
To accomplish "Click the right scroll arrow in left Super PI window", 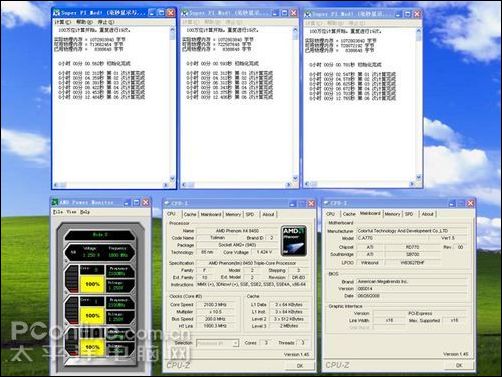I will (166, 185).
